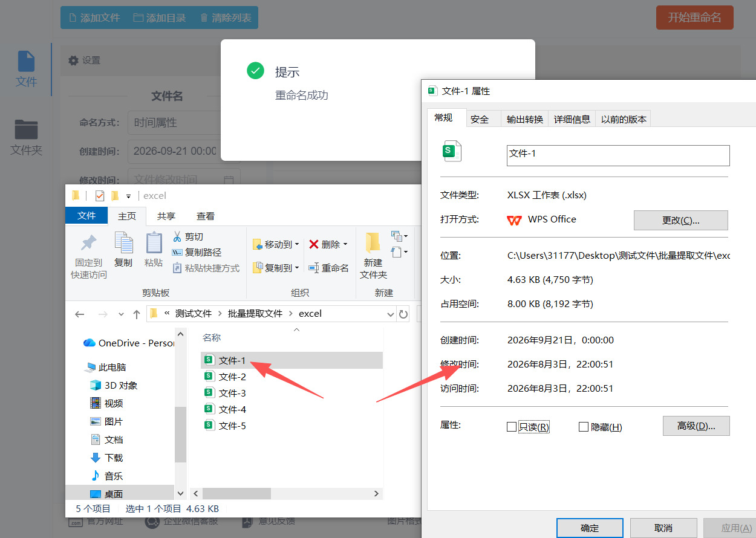756x538 pixels.
Task: Click the 高级 attributes button
Action: (696, 426)
